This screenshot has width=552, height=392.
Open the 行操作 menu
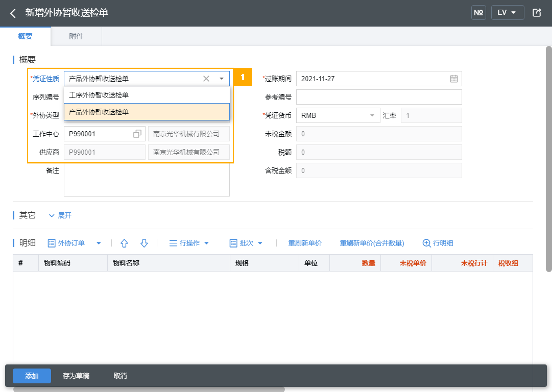pos(189,243)
